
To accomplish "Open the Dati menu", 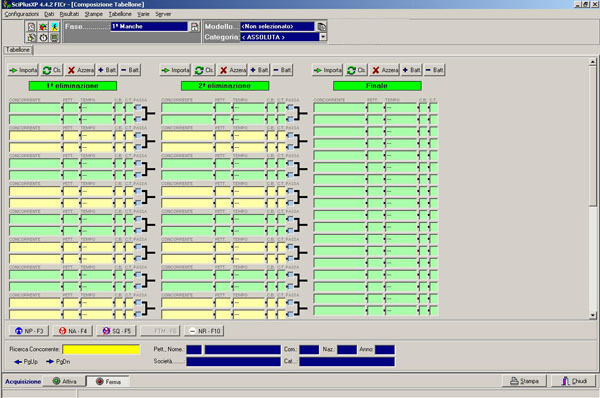I will pos(49,14).
